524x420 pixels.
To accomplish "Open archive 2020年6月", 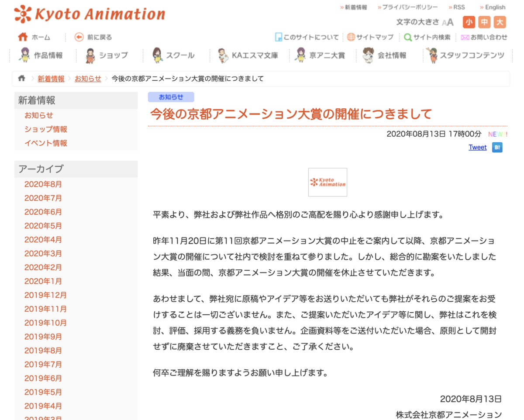I will click(43, 212).
